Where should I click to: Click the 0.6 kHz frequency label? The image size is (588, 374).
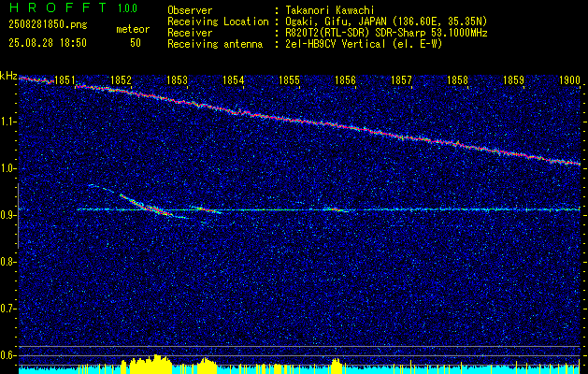[x=7, y=355]
